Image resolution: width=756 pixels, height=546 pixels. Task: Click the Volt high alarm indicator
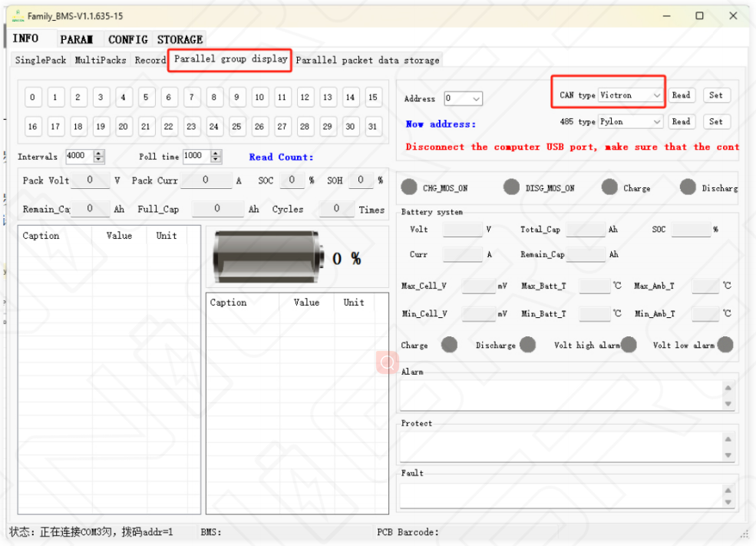tap(629, 345)
